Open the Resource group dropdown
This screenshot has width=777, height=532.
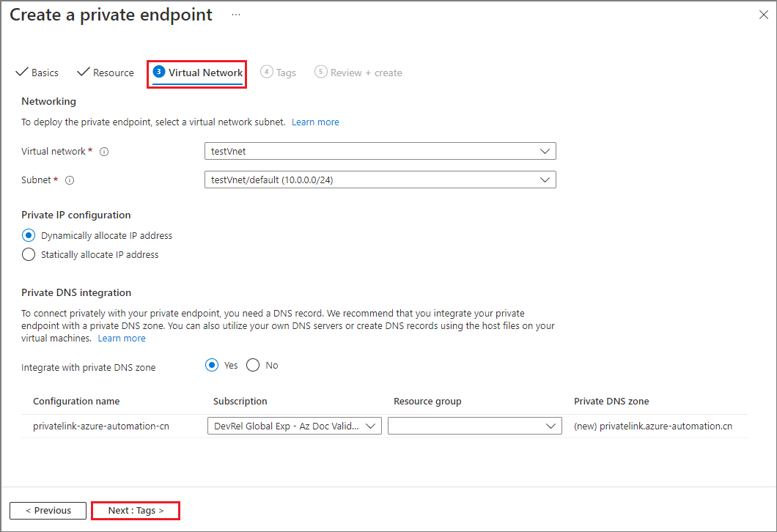pos(474,426)
